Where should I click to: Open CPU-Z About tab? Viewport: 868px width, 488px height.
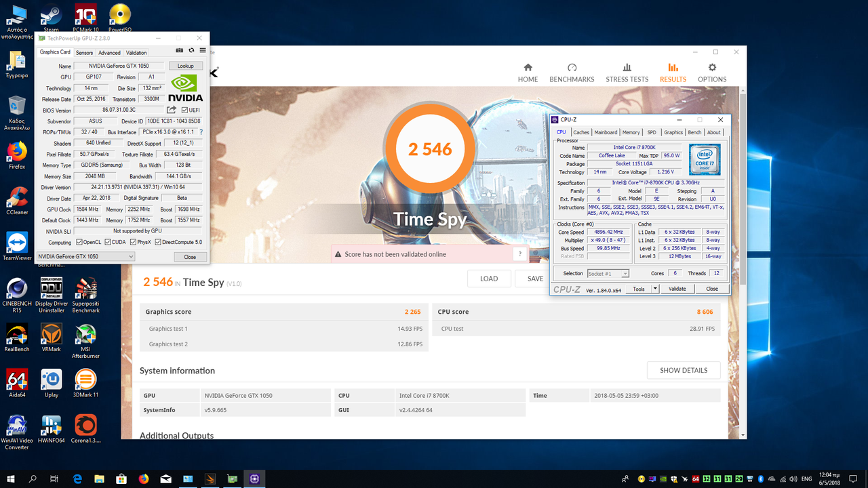pos(714,132)
